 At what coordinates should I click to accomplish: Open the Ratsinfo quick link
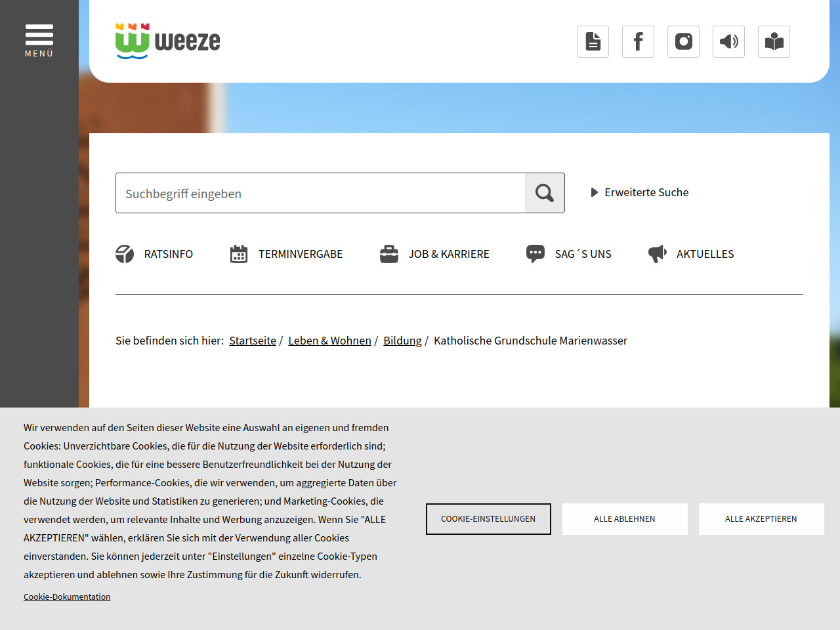(x=154, y=254)
